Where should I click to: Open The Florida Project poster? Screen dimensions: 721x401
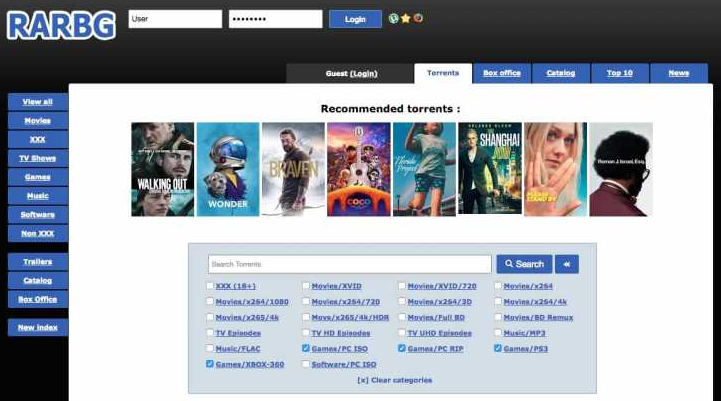[x=424, y=169]
